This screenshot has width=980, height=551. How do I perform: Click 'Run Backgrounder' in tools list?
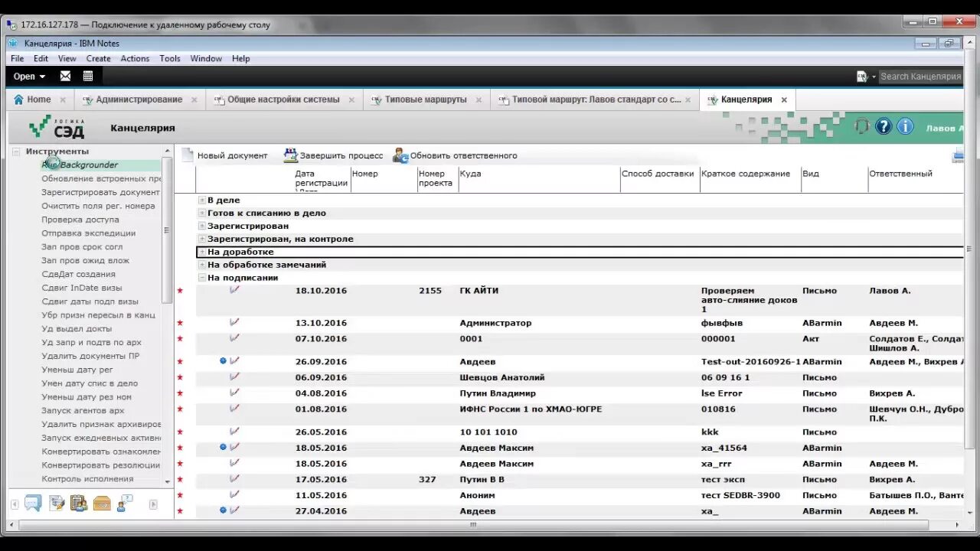tap(80, 165)
